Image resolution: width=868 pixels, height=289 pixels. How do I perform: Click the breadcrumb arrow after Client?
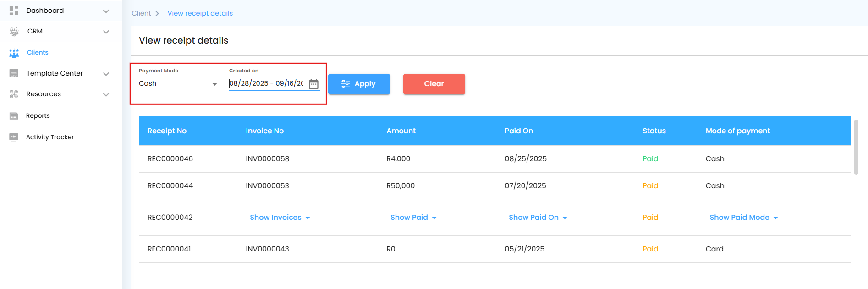[157, 13]
